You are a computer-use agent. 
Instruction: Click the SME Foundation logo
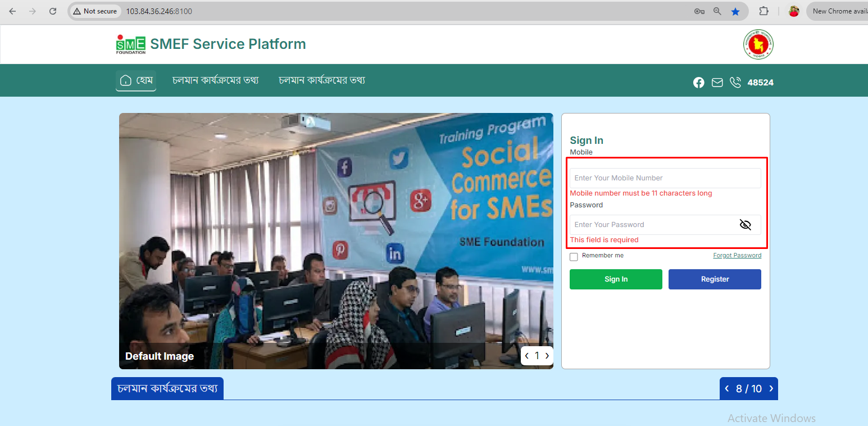coord(131,44)
